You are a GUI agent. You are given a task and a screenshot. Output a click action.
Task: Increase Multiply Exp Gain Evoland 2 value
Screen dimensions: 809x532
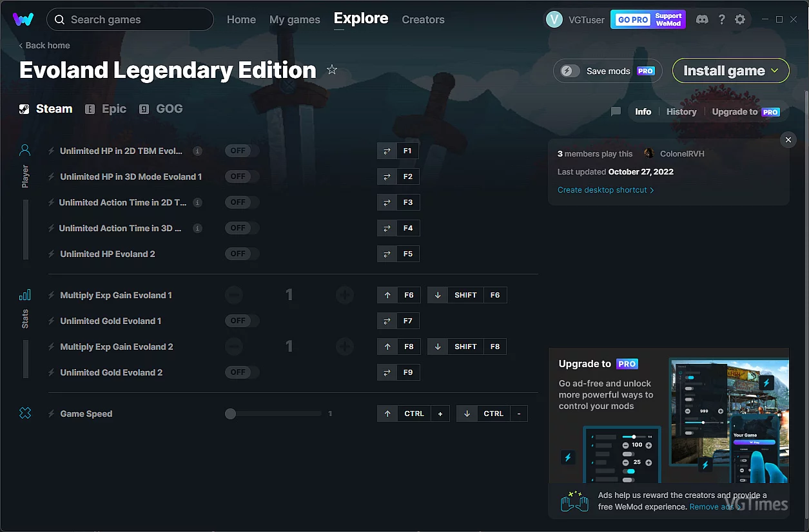point(345,347)
